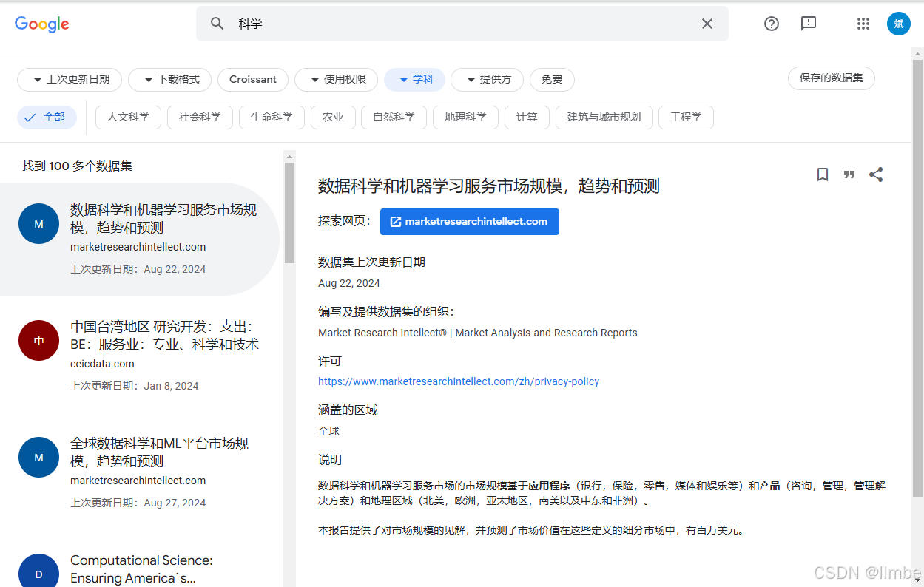Open 保存的数据集 saved datasets
The image size is (924, 587).
coord(832,78)
